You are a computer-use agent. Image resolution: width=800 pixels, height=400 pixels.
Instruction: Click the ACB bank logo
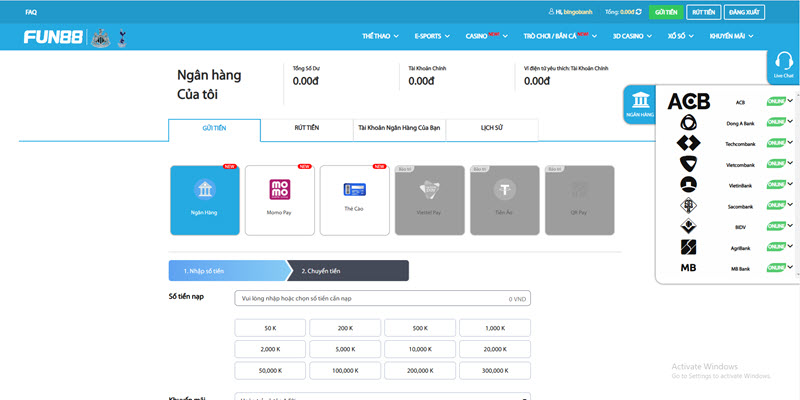[688, 102]
